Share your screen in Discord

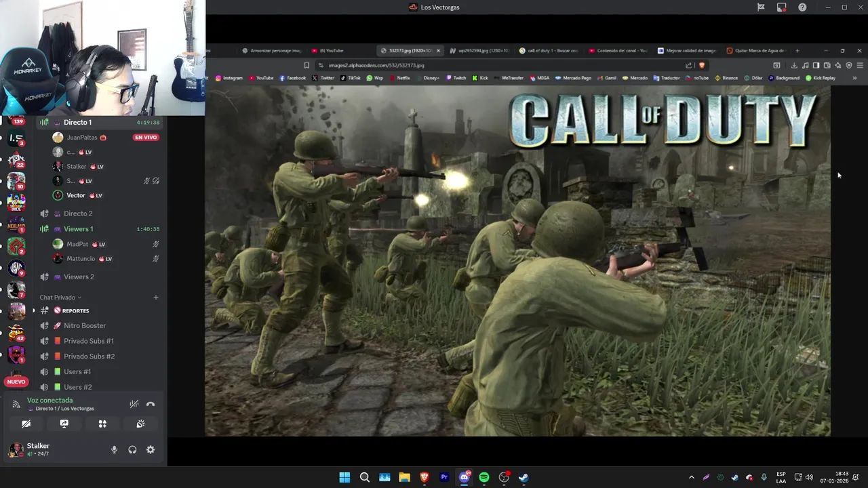[64, 424]
